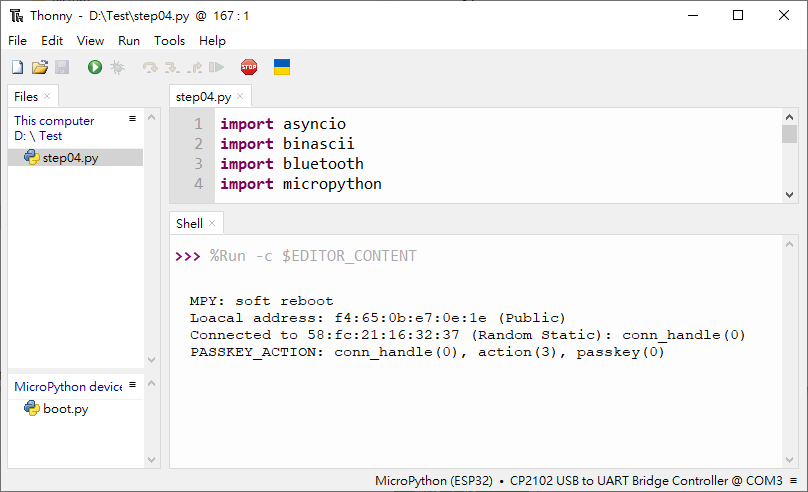Click the Save disk icon
Screen dimensions: 808x492
[62, 67]
